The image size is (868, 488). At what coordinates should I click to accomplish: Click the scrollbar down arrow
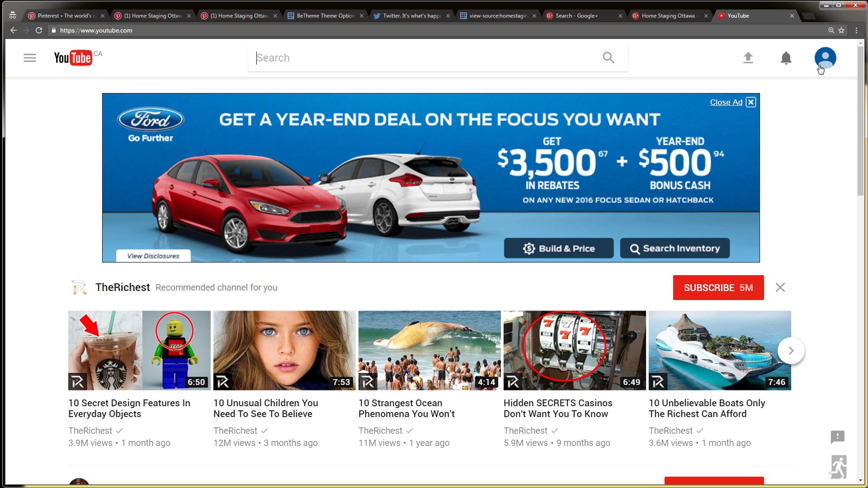860,480
